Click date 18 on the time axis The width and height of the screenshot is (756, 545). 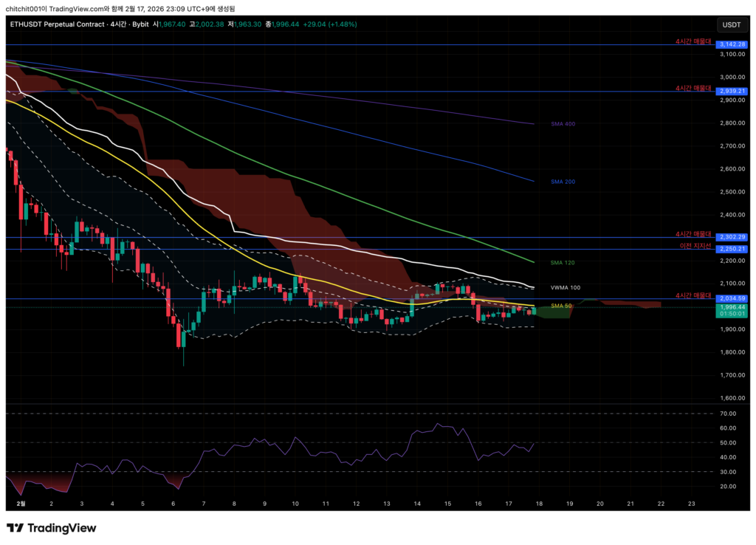[539, 504]
